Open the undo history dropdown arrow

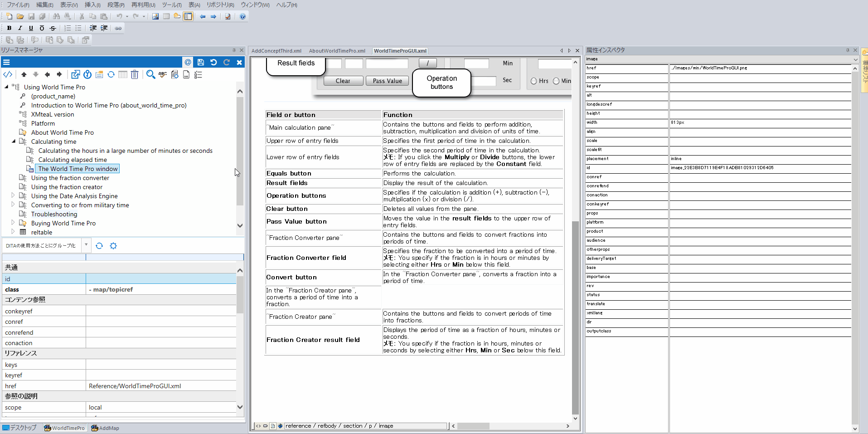click(x=127, y=16)
